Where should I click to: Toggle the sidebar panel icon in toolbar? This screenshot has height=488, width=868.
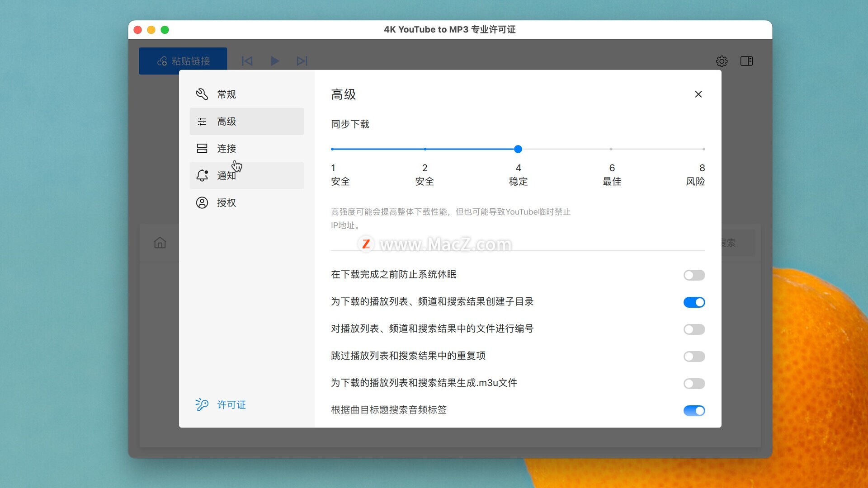tap(746, 61)
